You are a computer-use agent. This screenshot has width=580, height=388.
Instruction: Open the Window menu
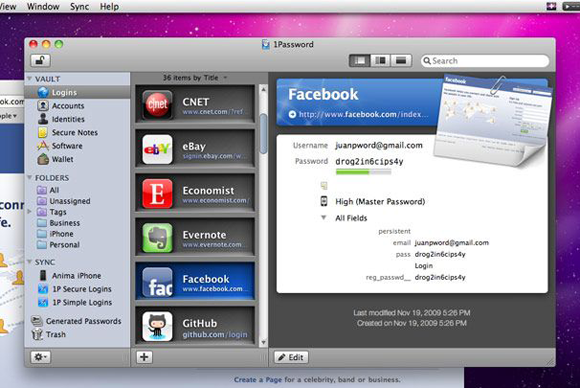coord(43,6)
